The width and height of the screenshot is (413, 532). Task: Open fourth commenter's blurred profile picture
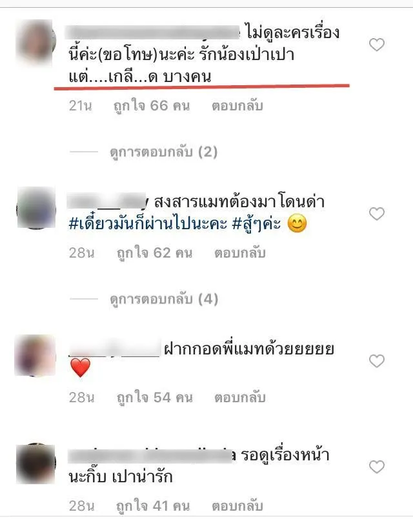click(35, 464)
